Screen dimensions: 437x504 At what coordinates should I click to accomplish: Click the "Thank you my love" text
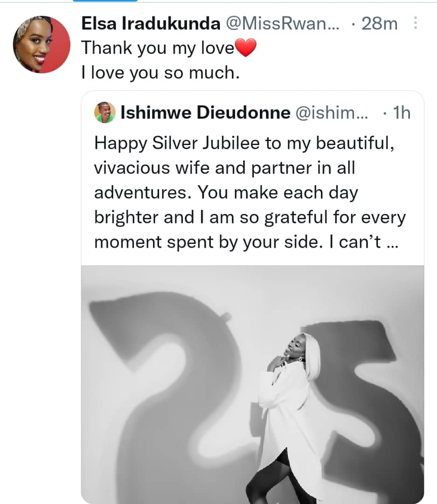(158, 48)
